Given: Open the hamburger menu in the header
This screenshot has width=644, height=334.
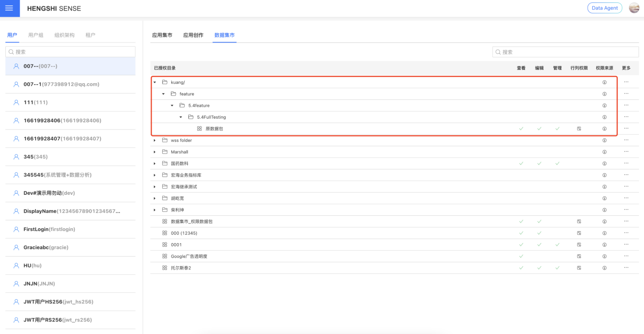Looking at the screenshot, I should 9,9.
